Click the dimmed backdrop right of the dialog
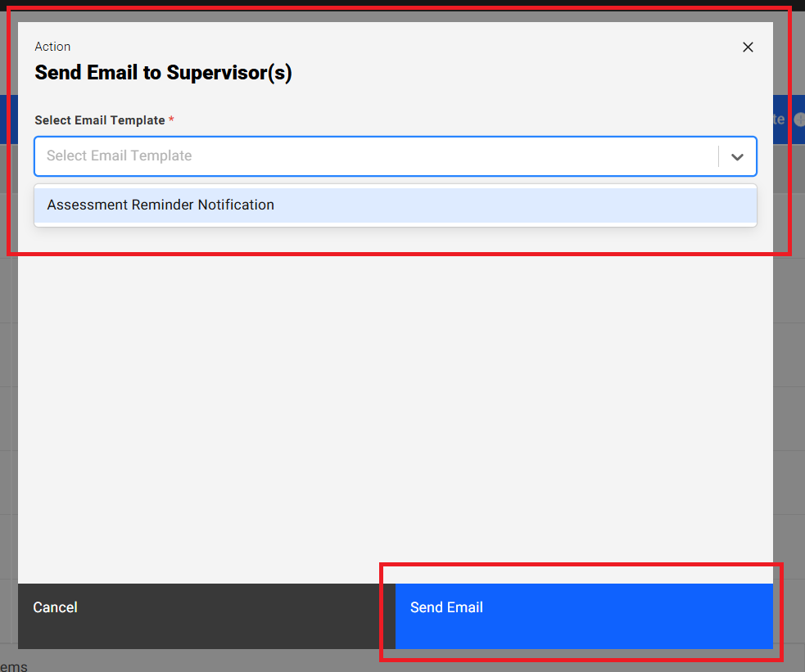 click(x=789, y=409)
